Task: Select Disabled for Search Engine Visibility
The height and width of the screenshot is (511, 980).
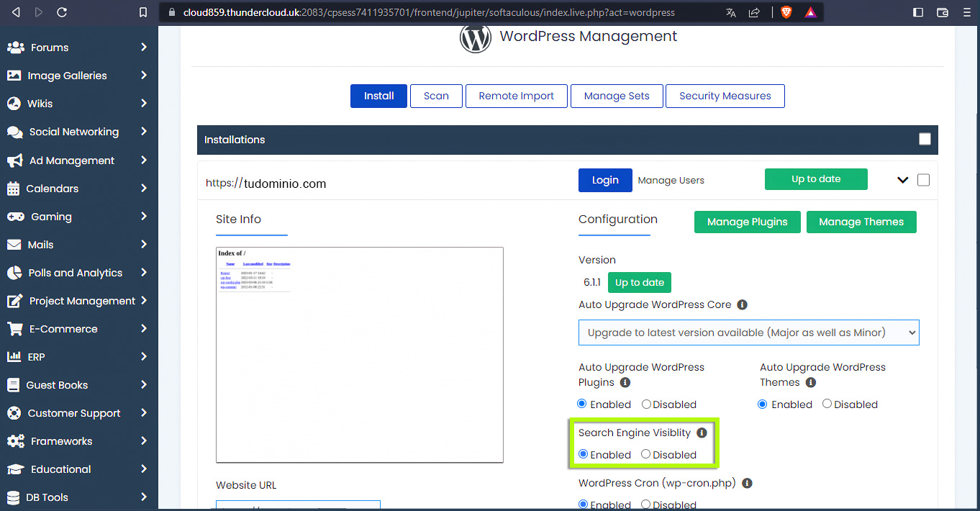Action: click(x=645, y=454)
